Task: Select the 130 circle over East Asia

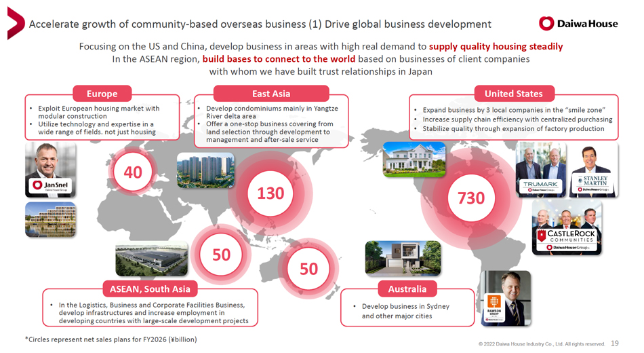Action: coord(270,193)
